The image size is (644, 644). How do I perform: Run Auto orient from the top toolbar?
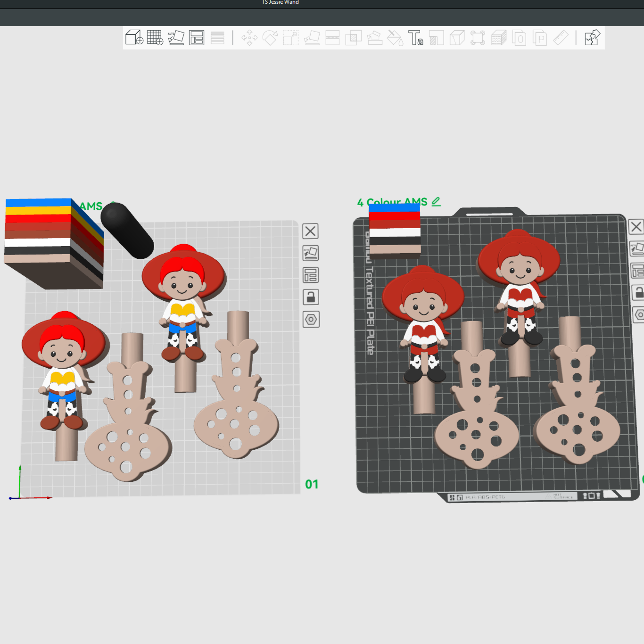point(176,37)
